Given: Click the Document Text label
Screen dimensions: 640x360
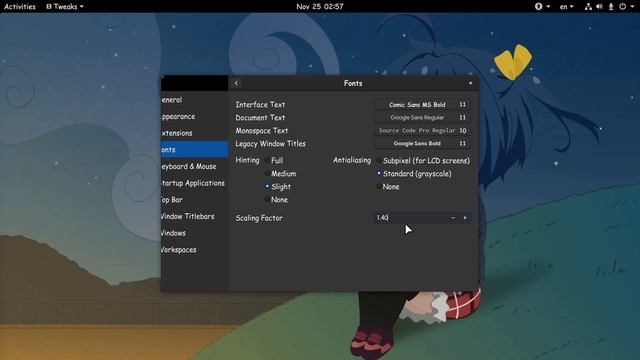Looking at the screenshot, I should pos(260,118).
